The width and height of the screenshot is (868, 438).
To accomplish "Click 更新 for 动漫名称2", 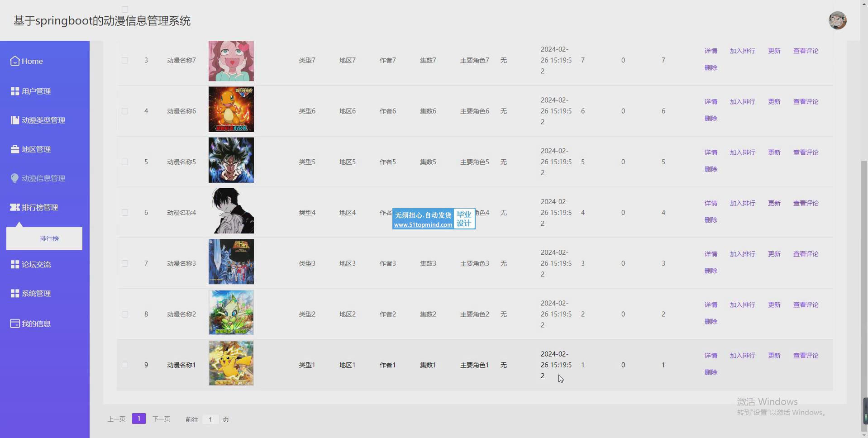I will coord(774,305).
